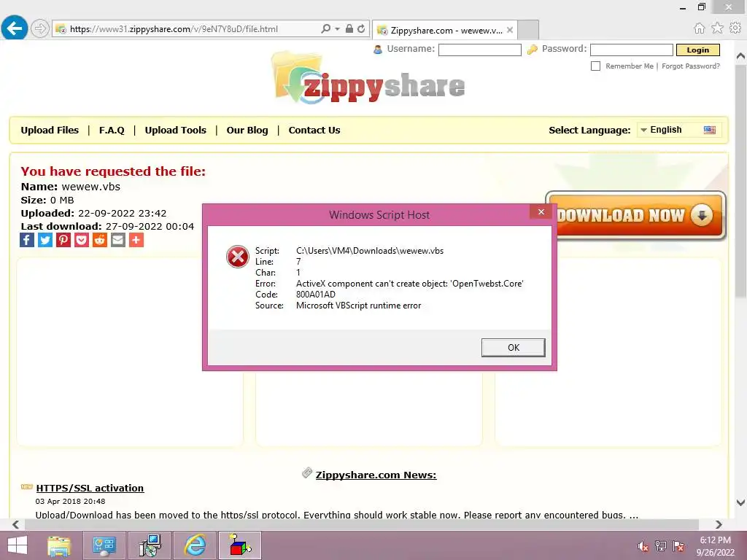Screen dimensions: 747x560
Task: Share file on Twitter icon
Action: [44, 239]
